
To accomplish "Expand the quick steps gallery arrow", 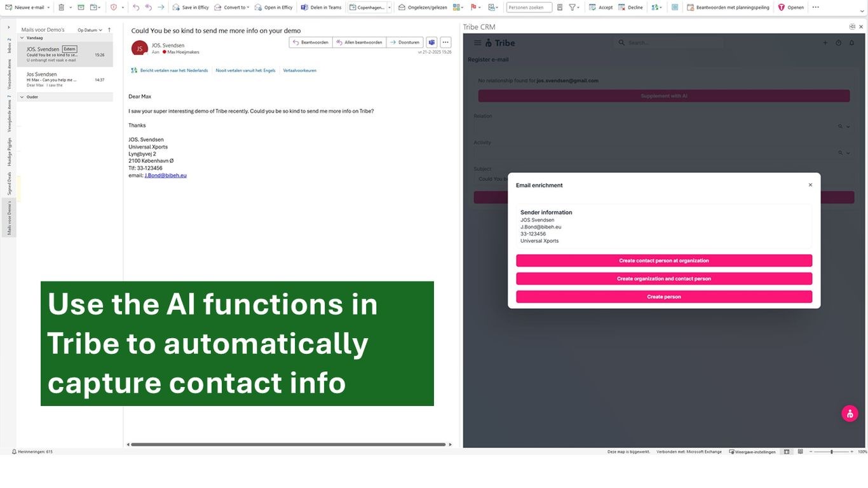I will coord(390,8).
